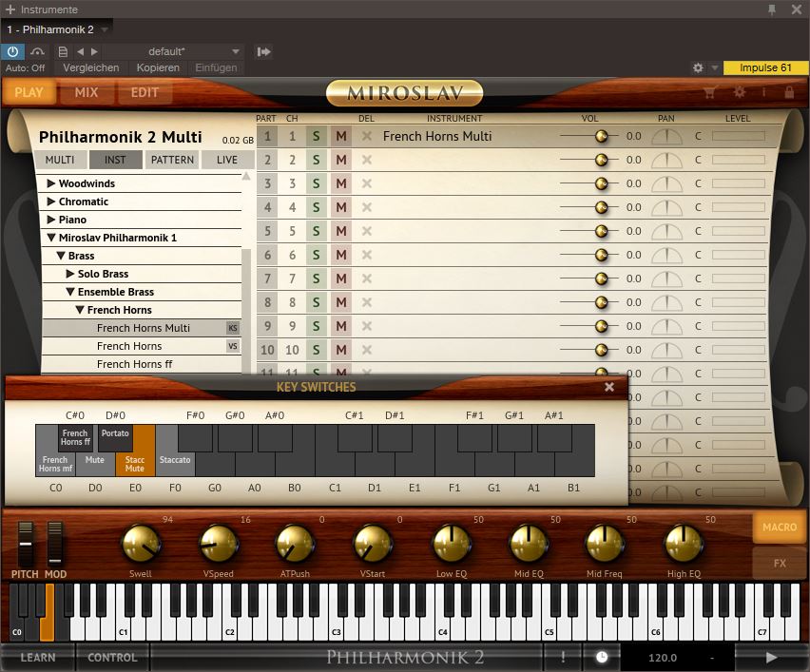
Task: Expand the Solo Brass folder
Action: coord(70,274)
